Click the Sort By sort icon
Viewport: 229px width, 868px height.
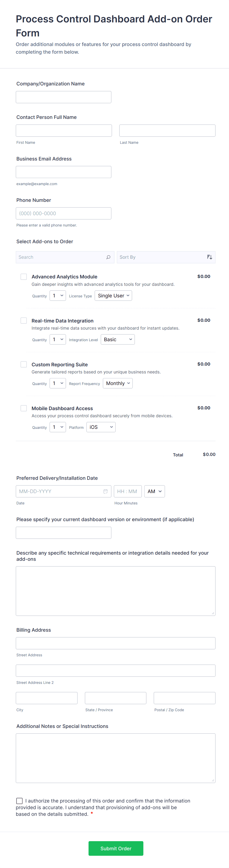pos(210,257)
